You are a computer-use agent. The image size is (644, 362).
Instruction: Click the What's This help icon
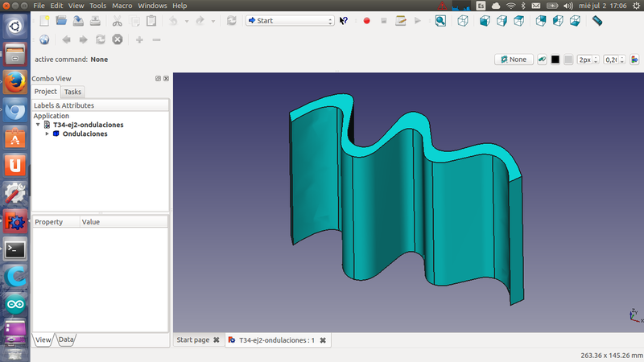click(x=344, y=21)
